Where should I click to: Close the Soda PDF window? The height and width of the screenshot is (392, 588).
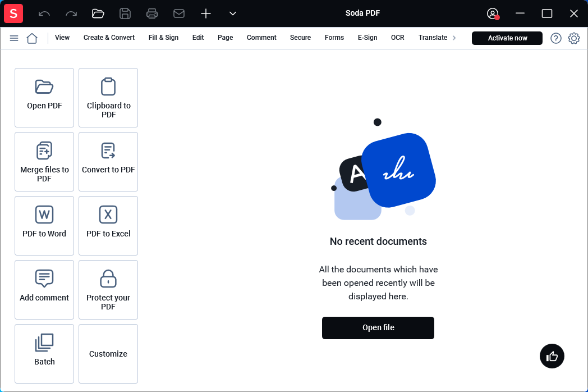[x=574, y=13]
